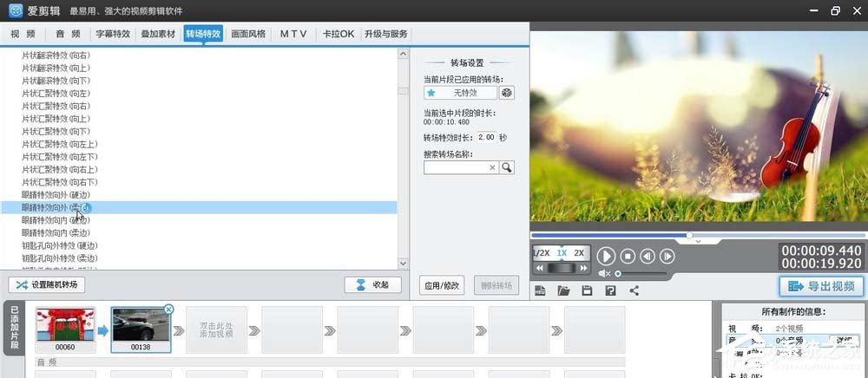Toggle the muted speaker icon

pos(604,274)
